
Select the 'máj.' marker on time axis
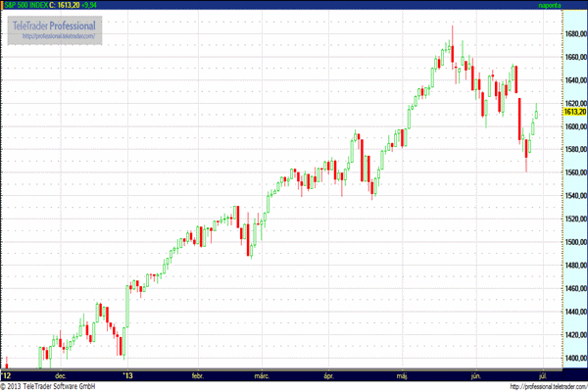pyautogui.click(x=403, y=375)
